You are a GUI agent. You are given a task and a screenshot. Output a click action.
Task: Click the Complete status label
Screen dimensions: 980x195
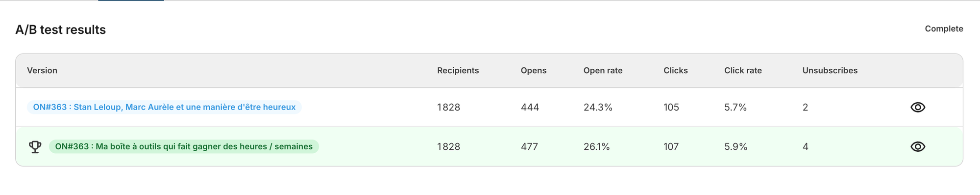coord(944,28)
